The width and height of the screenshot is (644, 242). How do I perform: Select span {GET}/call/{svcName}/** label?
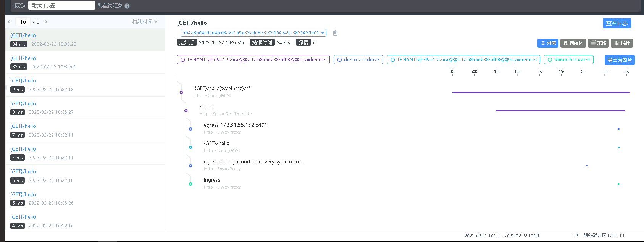(x=223, y=88)
